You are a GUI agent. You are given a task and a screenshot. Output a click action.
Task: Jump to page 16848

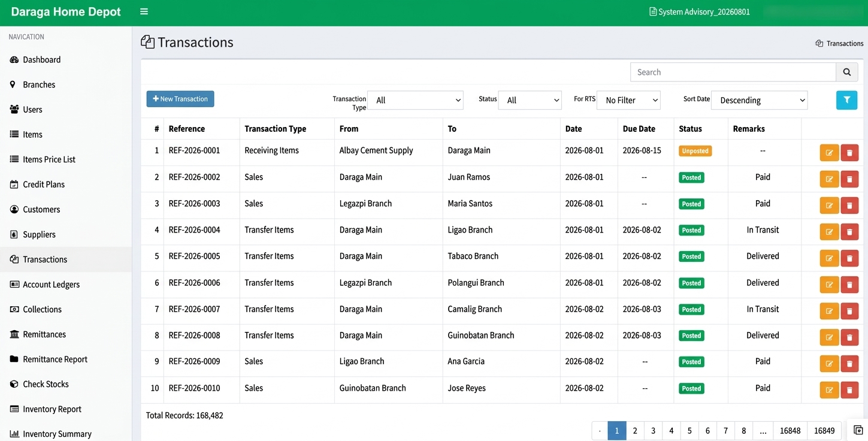(x=790, y=431)
